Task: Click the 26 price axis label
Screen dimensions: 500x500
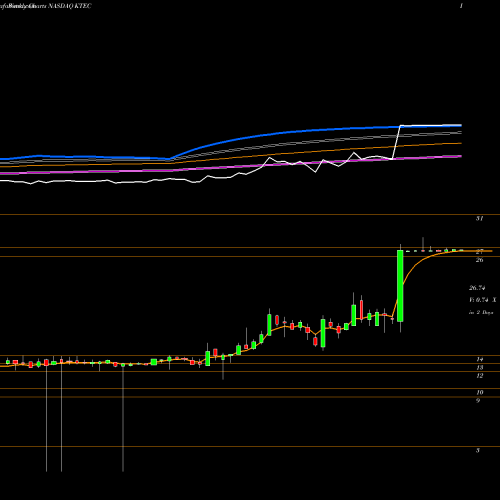Action: (479, 260)
